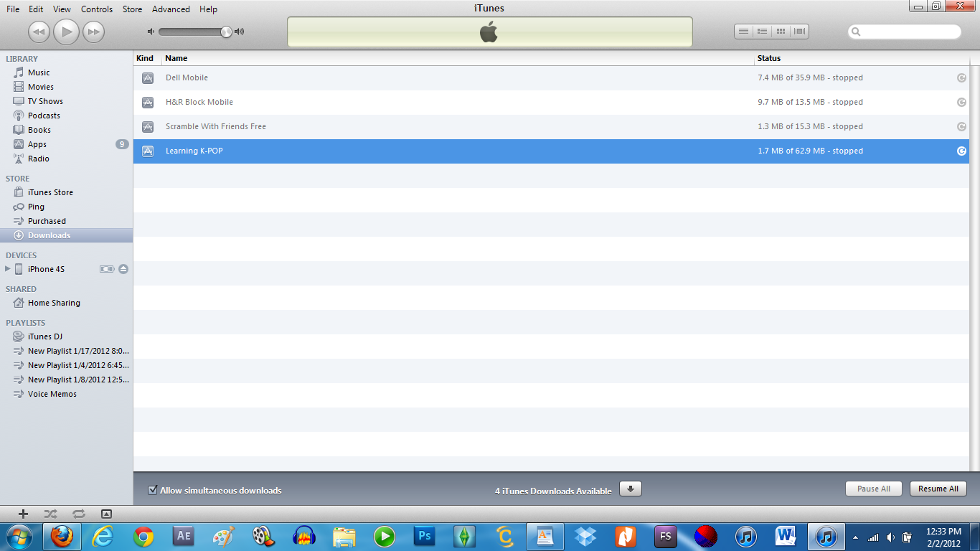980x551 pixels.
Task: Select the iPhone 4S device
Action: click(46, 269)
